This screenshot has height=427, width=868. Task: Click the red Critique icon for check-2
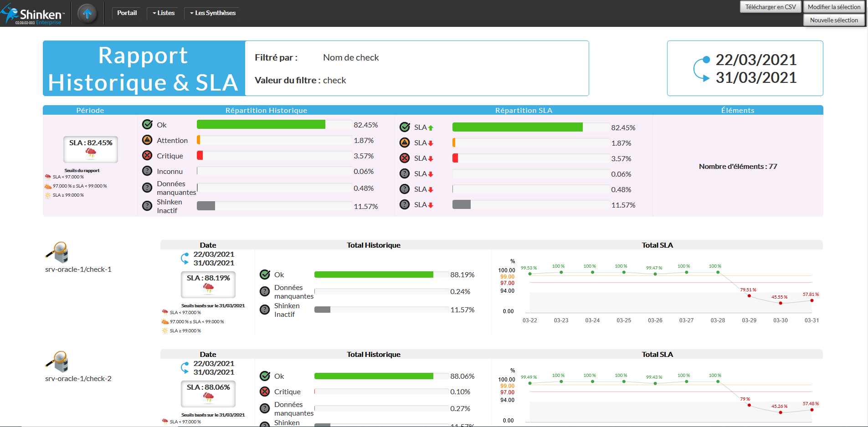[265, 391]
